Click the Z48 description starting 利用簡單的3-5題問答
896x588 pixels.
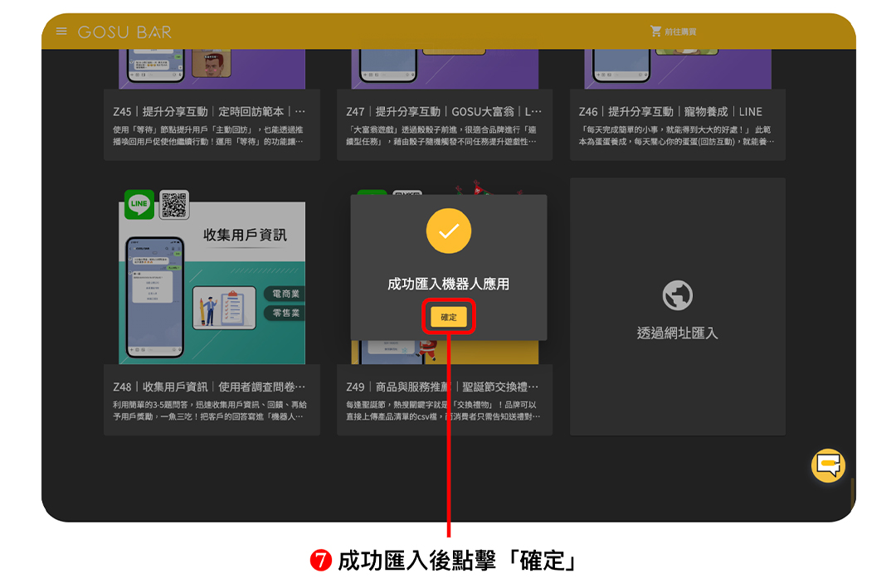coord(210,411)
